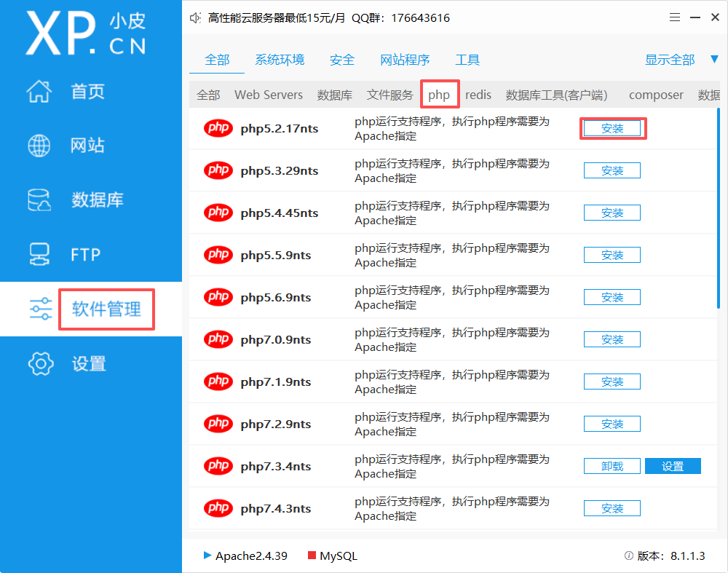This screenshot has width=728, height=573.
Task: Select the 数据库工具(客户端) sub-category
Action: [556, 95]
